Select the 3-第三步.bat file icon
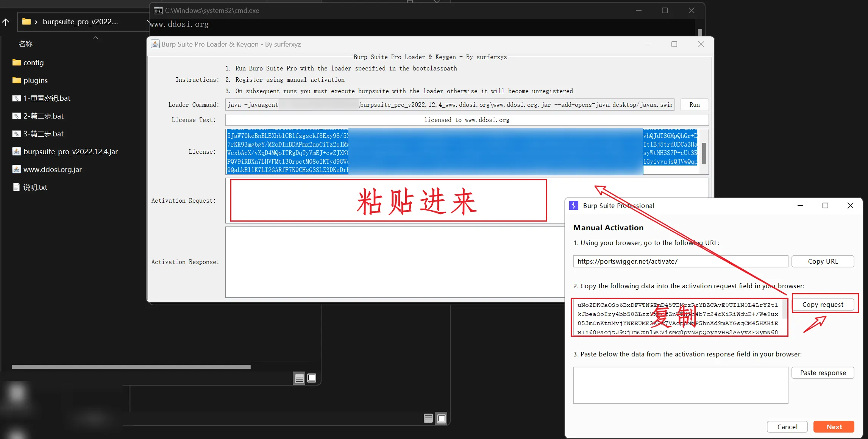Image resolution: width=868 pixels, height=439 pixels. point(16,134)
